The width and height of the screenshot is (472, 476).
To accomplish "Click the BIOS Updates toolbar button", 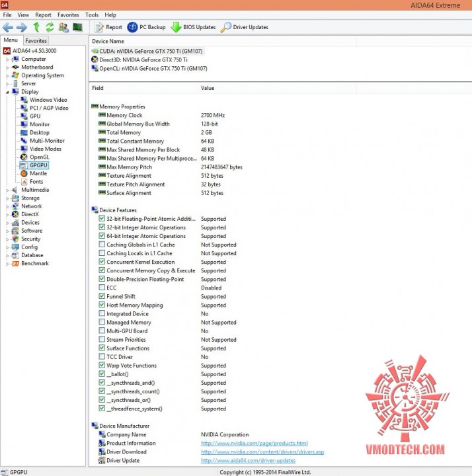I will pos(193,27).
